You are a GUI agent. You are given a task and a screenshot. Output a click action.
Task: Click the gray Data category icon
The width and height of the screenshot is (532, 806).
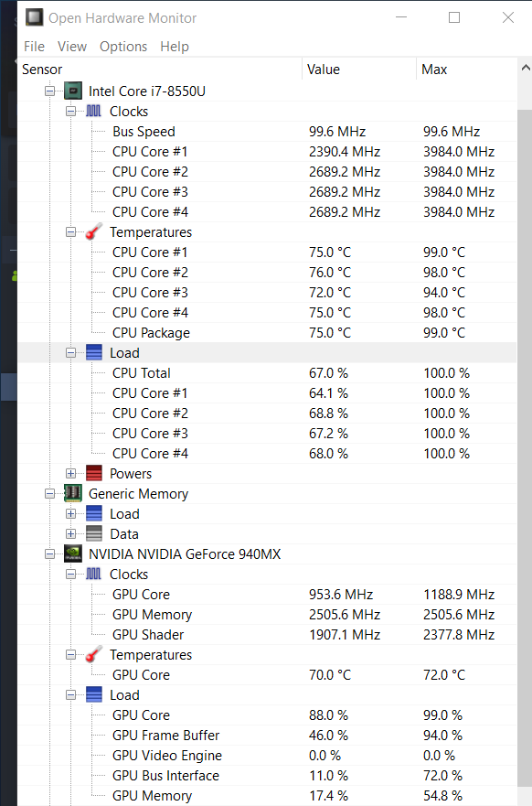pyautogui.click(x=94, y=534)
